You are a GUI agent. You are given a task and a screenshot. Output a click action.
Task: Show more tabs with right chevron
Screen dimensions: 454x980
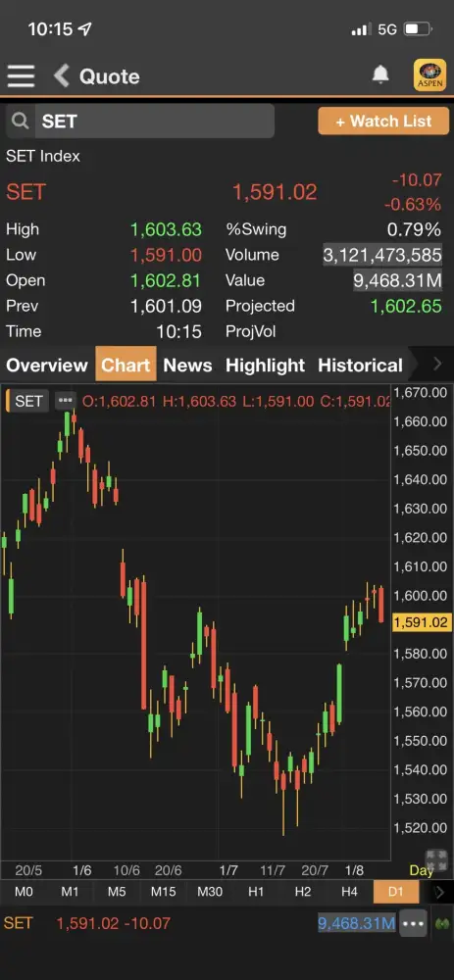pyautogui.click(x=437, y=365)
